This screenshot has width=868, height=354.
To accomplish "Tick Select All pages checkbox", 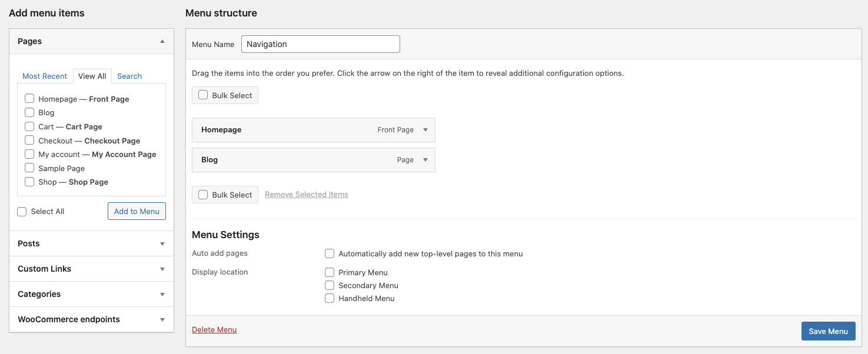I will click(x=22, y=212).
